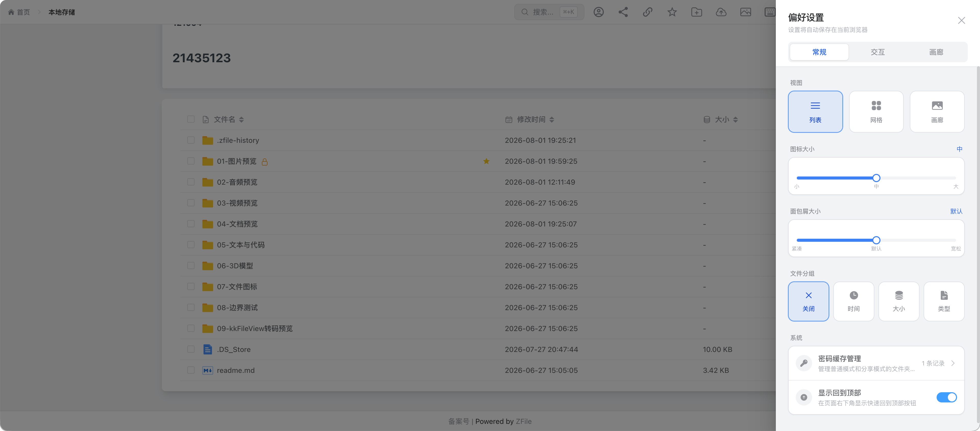Click the user account icon in toolbar
Screen dimensions: 980x431
598,12
